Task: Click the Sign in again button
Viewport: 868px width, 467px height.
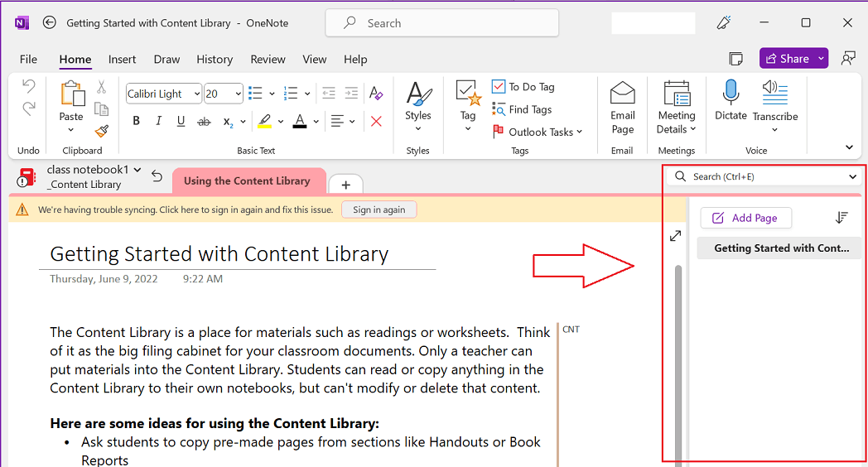Action: (x=379, y=209)
